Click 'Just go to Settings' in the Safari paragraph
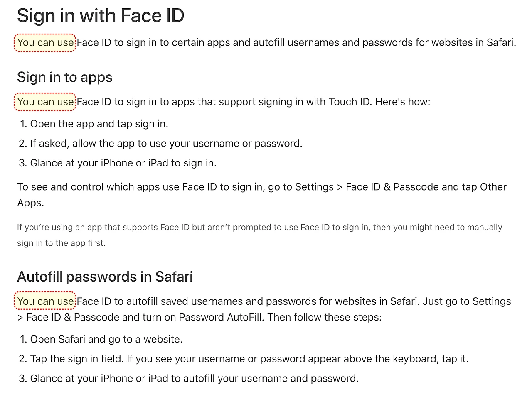 [467, 301]
